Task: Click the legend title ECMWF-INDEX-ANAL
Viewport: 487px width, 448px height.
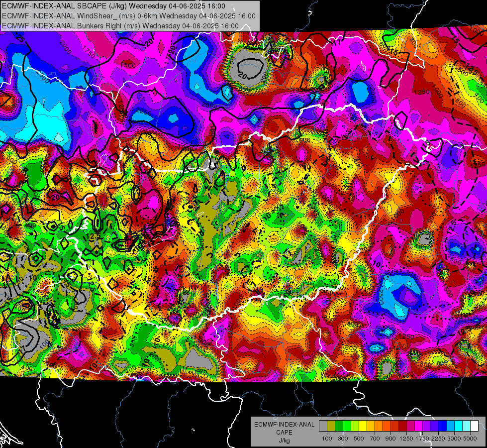Action: 284,425
